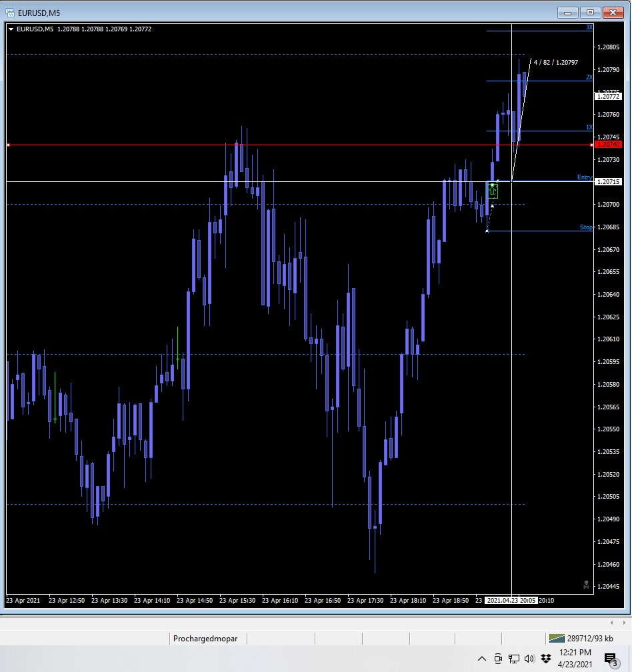Viewport: 632px width, 672px height.
Task: Click the red 1.20740 price label
Action: pos(608,145)
